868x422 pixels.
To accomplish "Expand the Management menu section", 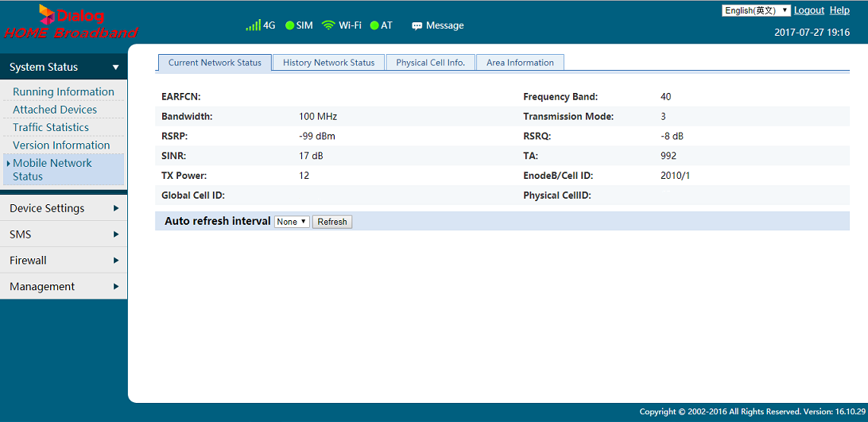I will coord(64,286).
